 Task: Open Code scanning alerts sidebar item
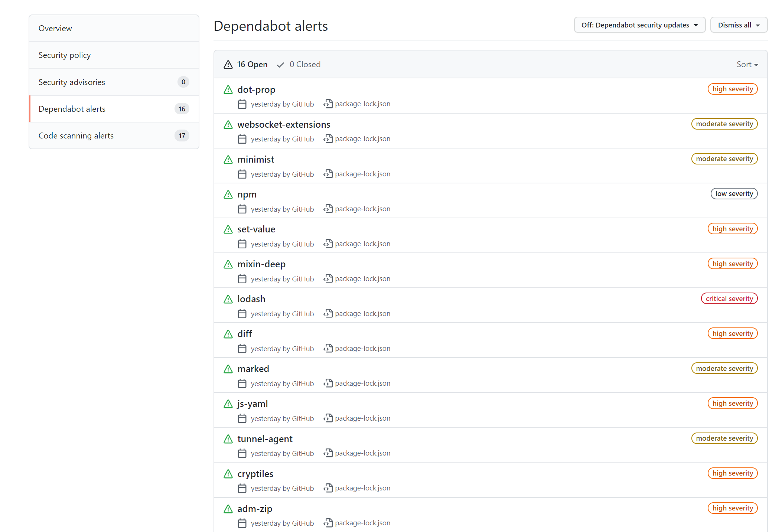[x=114, y=136]
